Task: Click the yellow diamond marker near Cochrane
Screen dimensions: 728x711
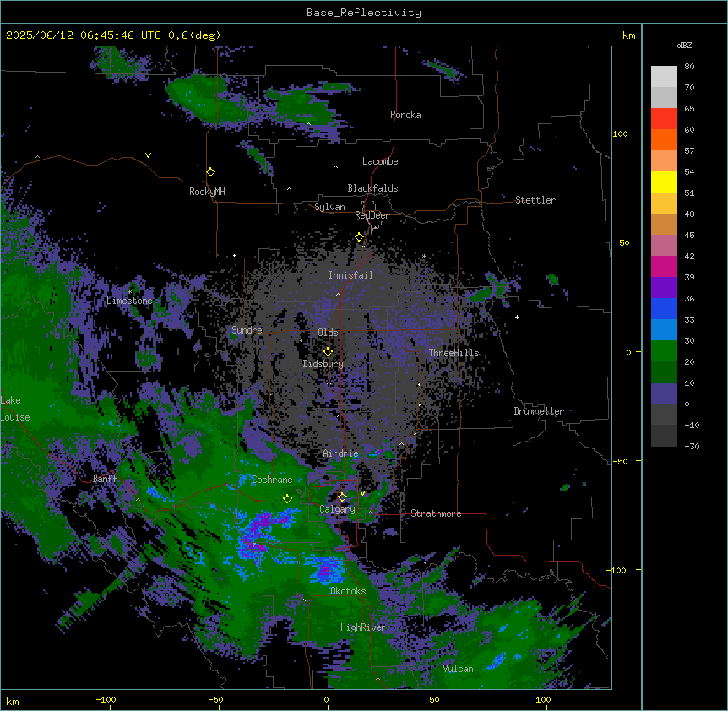Action: [287, 499]
